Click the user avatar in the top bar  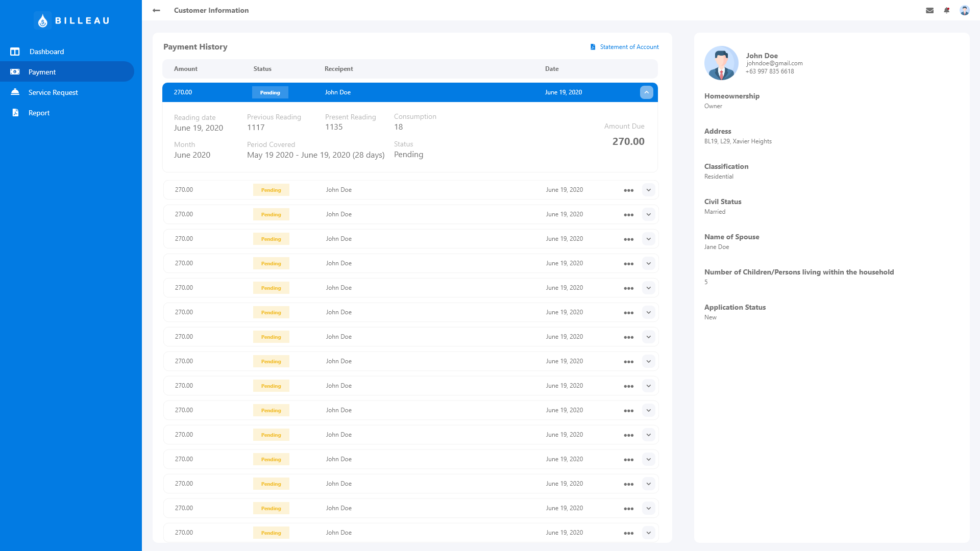(964, 10)
